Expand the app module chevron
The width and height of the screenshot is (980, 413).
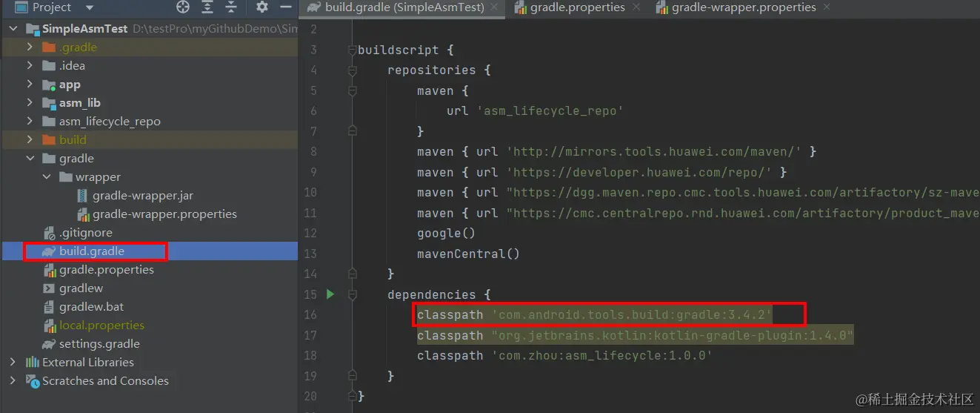pos(30,85)
